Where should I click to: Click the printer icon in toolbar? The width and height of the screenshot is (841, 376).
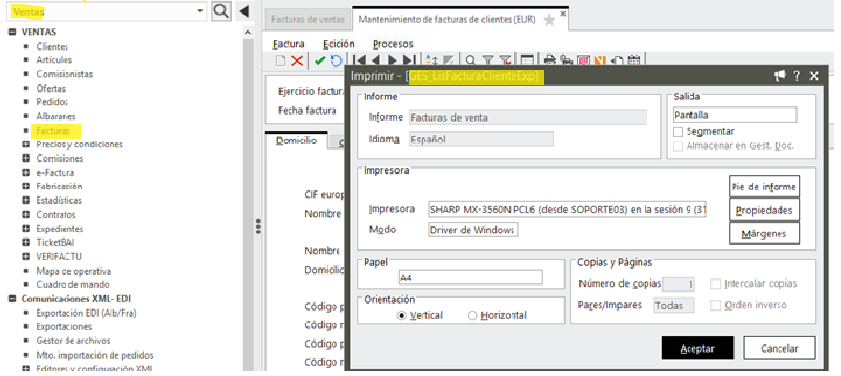[x=550, y=60]
